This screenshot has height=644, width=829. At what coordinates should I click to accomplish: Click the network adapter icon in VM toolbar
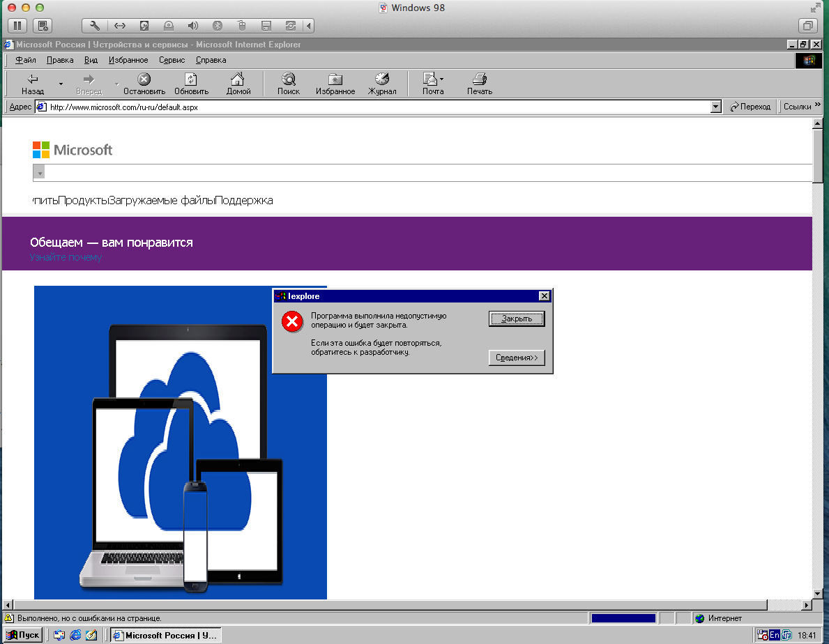tap(119, 25)
